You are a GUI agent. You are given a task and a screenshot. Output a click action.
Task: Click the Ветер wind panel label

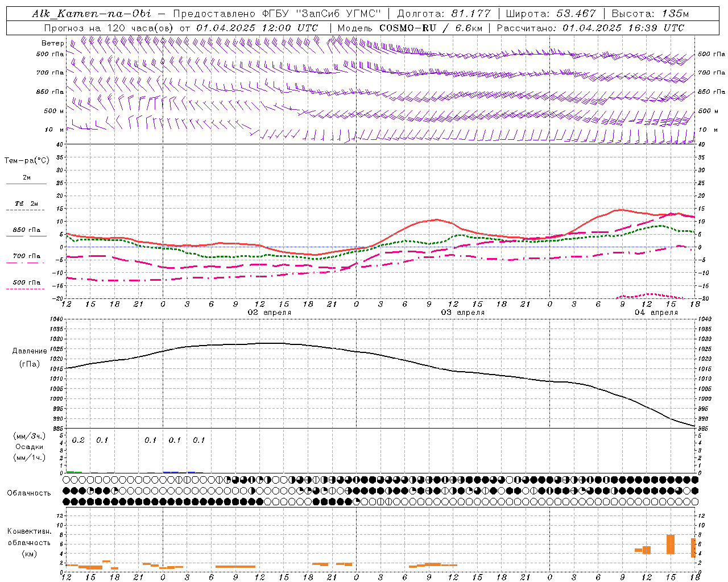pos(52,43)
